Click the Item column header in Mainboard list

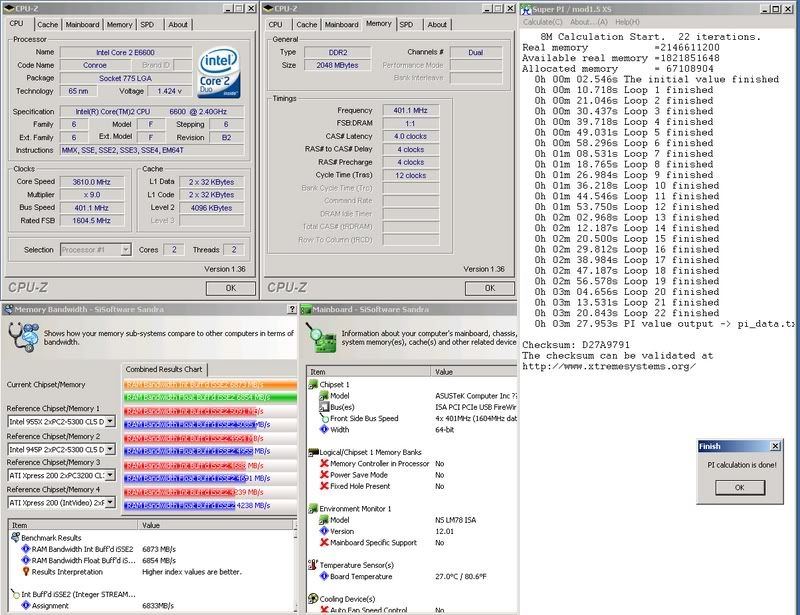(369, 372)
